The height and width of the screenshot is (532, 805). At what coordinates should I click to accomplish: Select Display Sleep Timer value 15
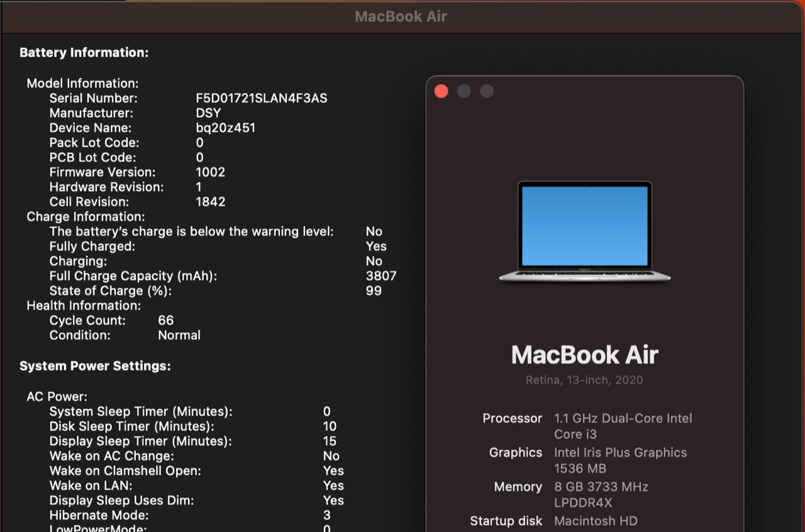click(x=330, y=441)
